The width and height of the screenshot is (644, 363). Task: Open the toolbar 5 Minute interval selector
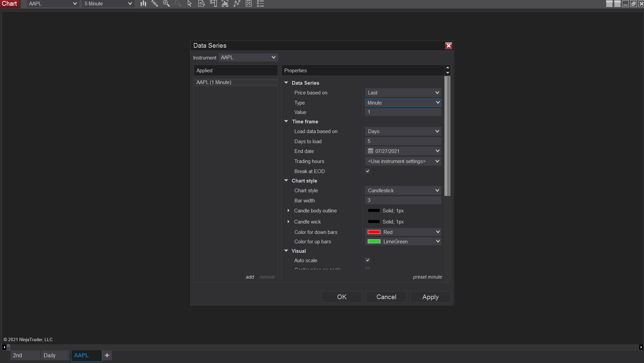click(x=108, y=4)
